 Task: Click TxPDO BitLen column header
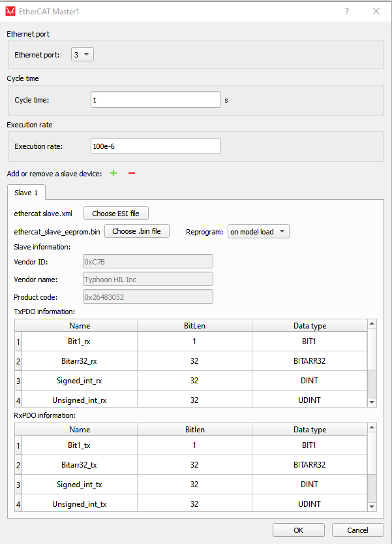[x=194, y=325]
